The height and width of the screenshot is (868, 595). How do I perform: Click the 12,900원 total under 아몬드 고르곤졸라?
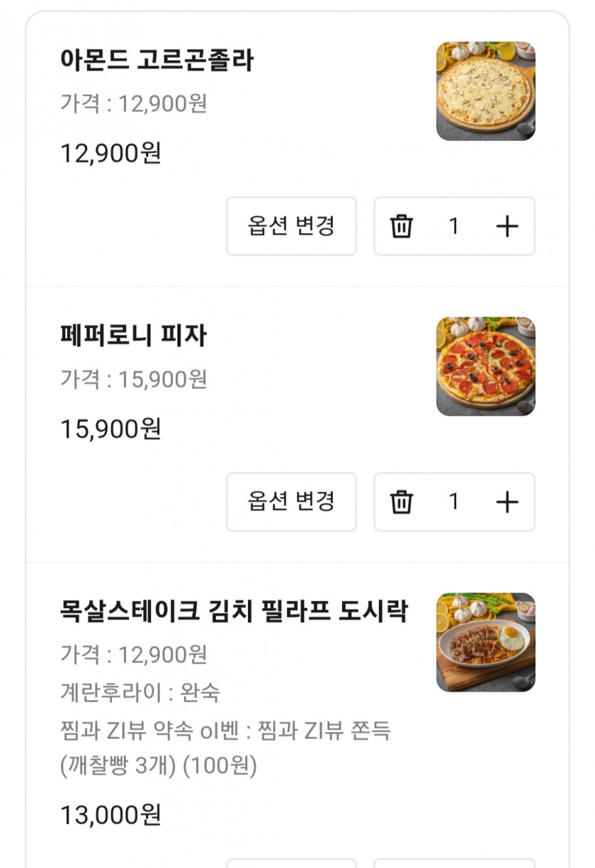(x=110, y=153)
